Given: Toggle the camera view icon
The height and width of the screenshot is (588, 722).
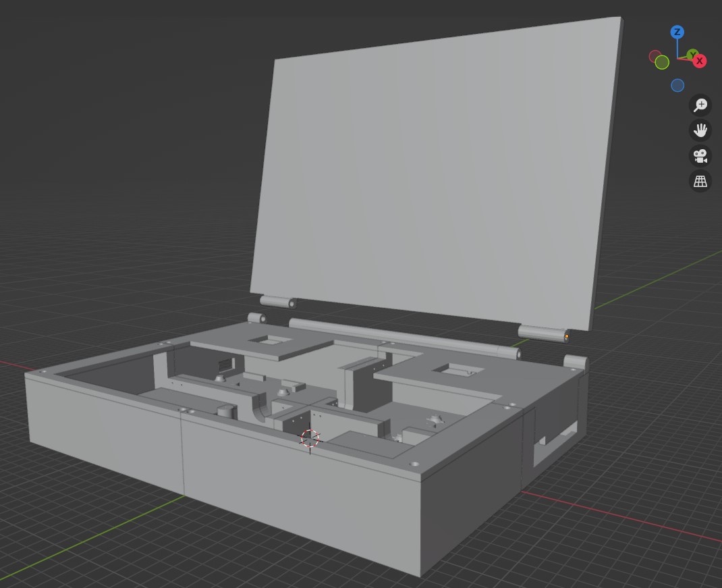Looking at the screenshot, I should [x=700, y=156].
